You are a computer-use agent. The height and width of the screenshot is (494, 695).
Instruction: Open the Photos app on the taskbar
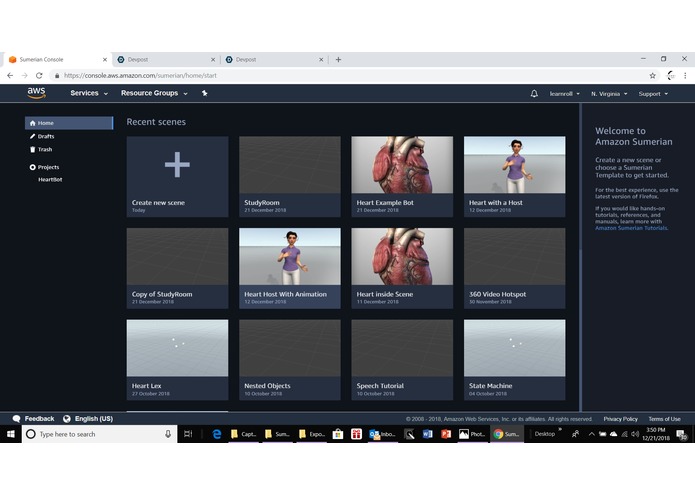pyautogui.click(x=472, y=434)
